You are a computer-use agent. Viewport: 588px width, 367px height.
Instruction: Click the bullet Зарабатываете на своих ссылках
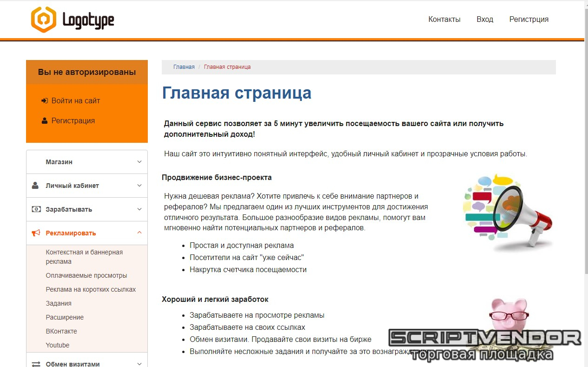pyautogui.click(x=247, y=327)
